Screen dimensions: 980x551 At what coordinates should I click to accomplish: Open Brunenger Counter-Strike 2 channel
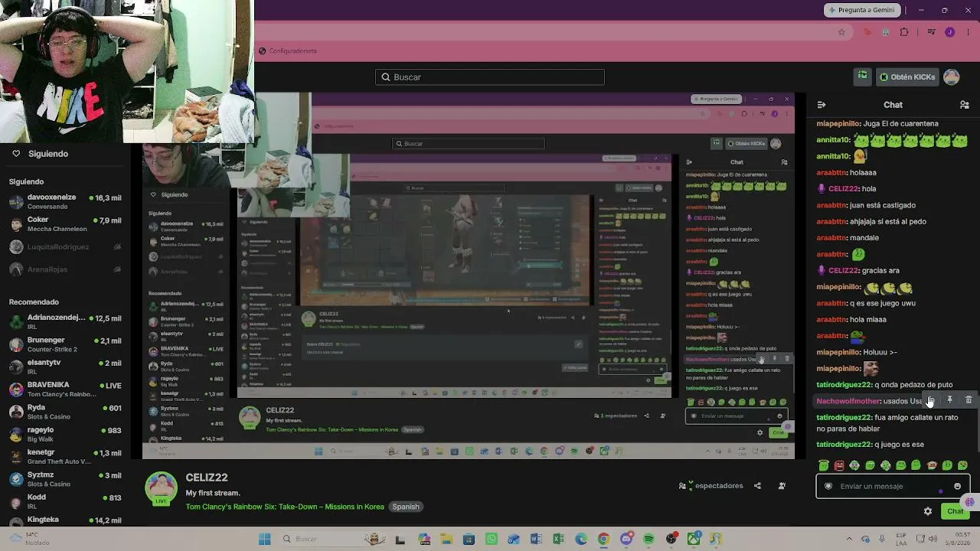(65, 344)
